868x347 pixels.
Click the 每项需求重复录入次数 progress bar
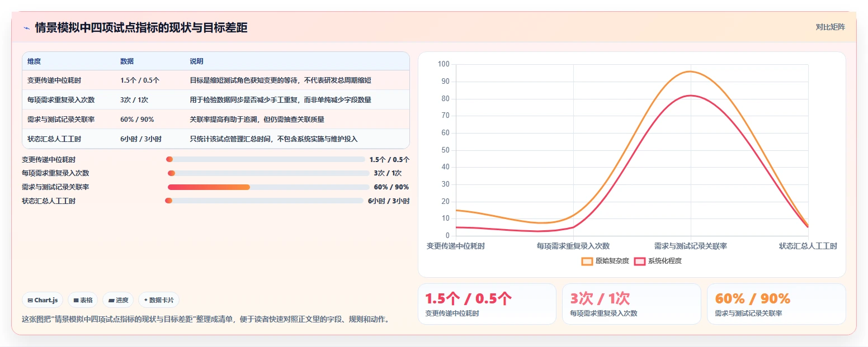(x=268, y=173)
